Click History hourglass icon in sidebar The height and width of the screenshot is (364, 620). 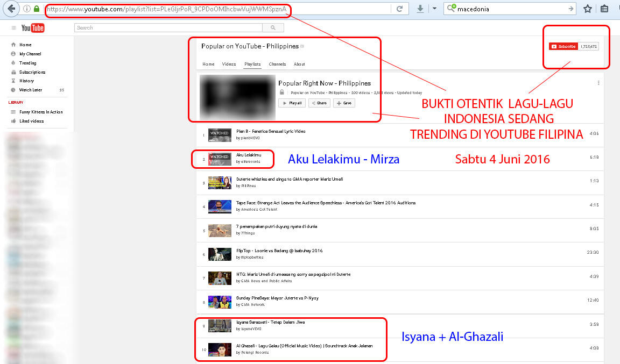tap(13, 81)
